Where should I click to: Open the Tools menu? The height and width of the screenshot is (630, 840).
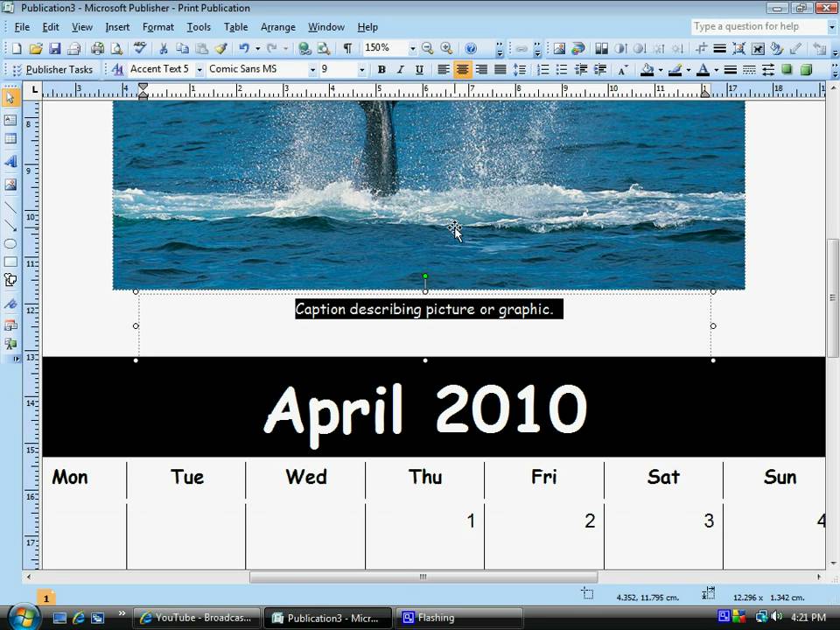click(199, 27)
